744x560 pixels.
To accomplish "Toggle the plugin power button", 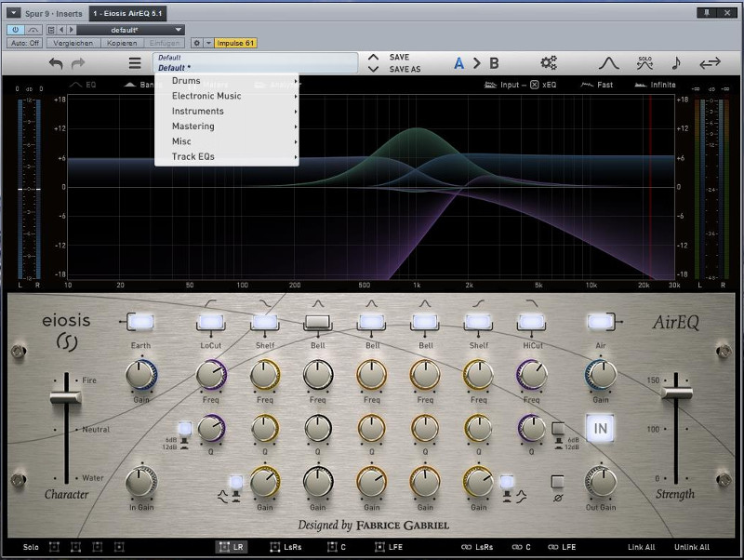I will pos(16,30).
